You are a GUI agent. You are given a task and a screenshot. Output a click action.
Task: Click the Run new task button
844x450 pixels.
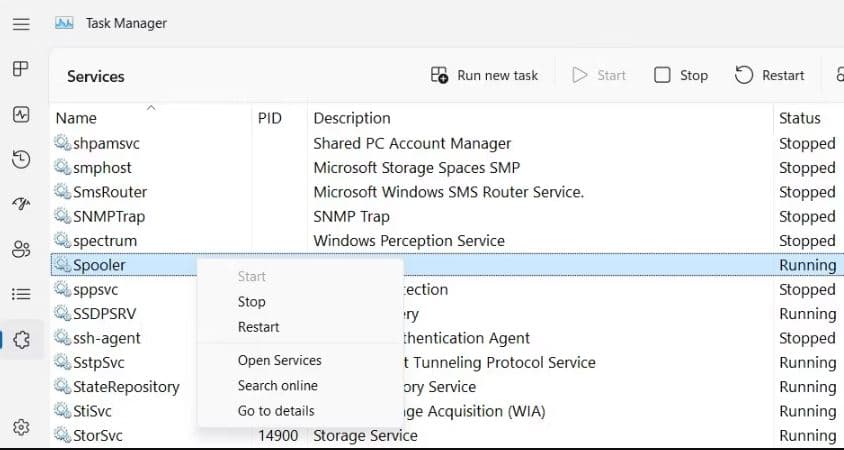click(x=485, y=75)
